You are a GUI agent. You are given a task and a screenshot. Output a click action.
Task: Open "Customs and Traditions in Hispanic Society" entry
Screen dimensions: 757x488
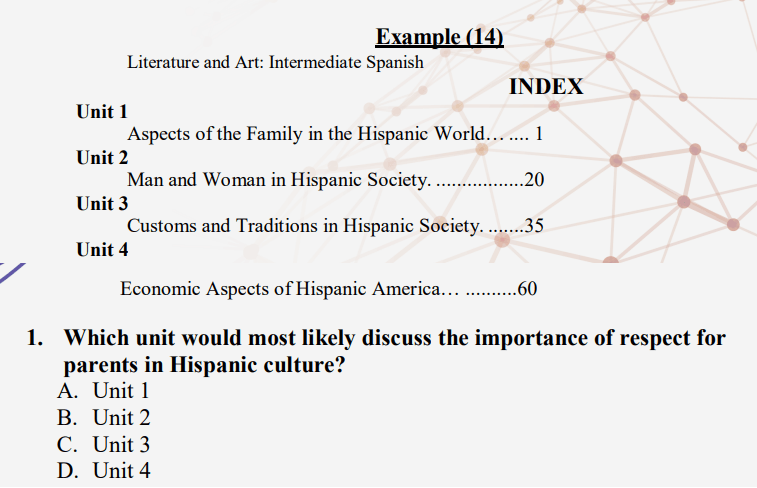coord(305,226)
